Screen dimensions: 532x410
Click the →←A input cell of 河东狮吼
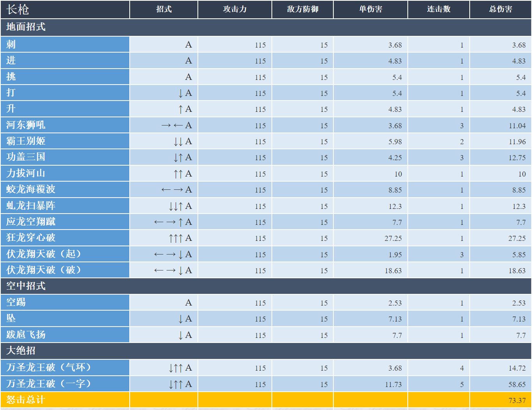click(164, 125)
